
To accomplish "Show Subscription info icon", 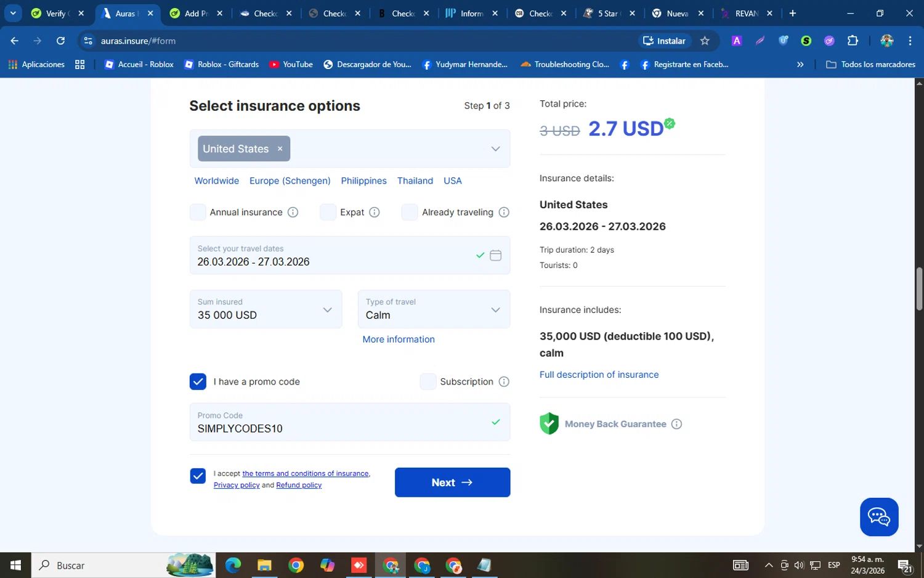I will point(504,381).
